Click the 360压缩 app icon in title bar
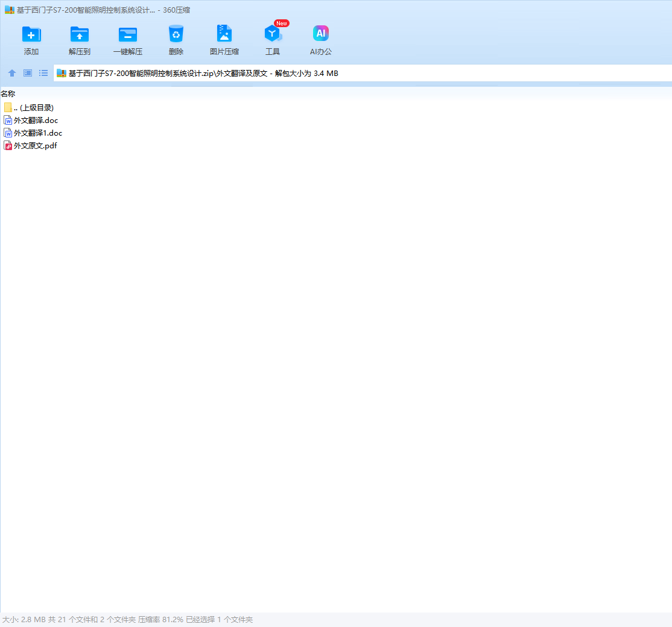The image size is (672, 627). [10, 10]
